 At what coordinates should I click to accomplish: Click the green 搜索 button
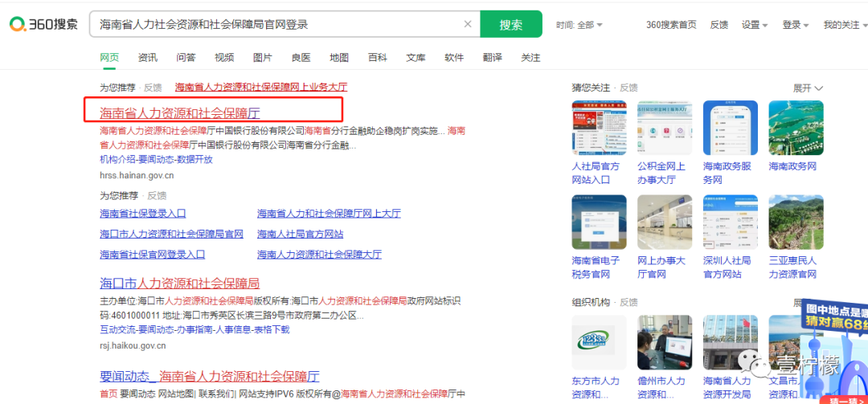511,24
